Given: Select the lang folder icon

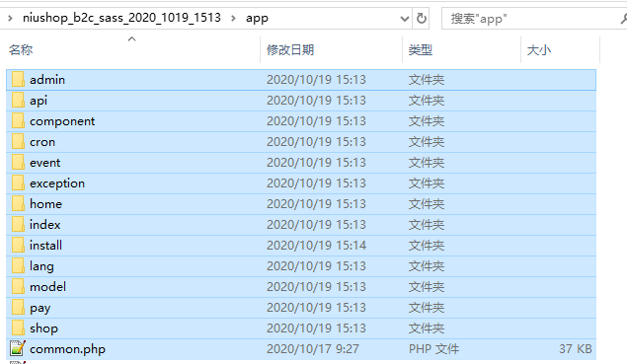Looking at the screenshot, I should click(x=18, y=266).
